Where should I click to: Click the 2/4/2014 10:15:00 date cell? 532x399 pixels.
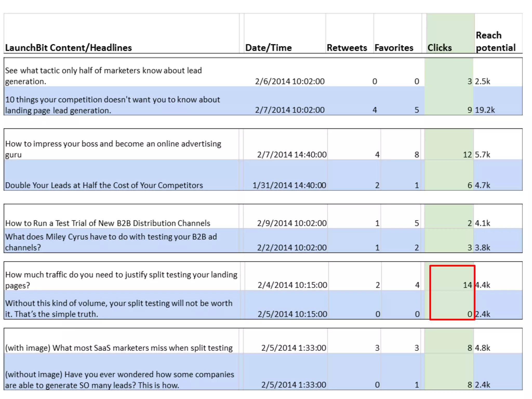292,285
